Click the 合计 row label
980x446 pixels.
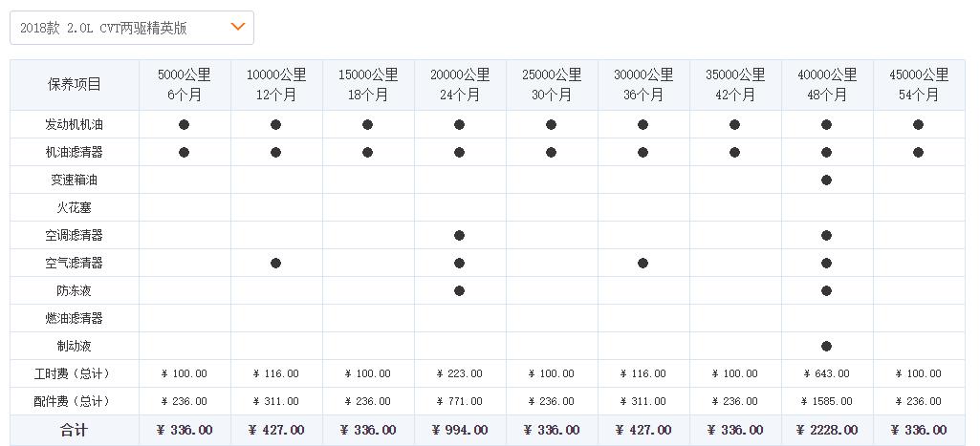coord(75,431)
